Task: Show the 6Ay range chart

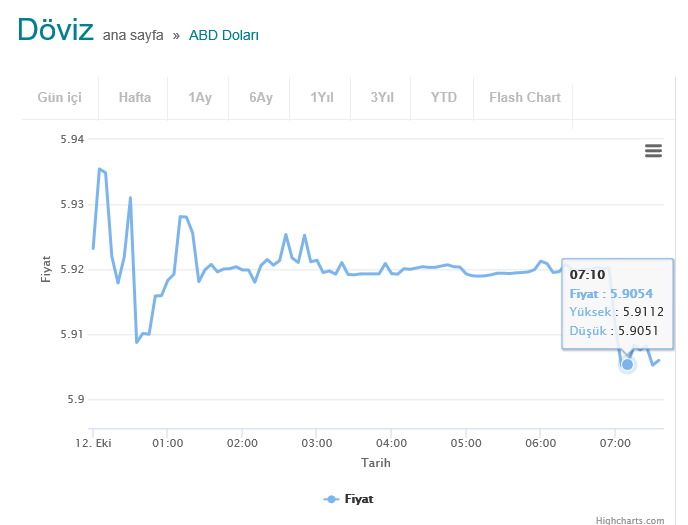Action: pyautogui.click(x=261, y=97)
